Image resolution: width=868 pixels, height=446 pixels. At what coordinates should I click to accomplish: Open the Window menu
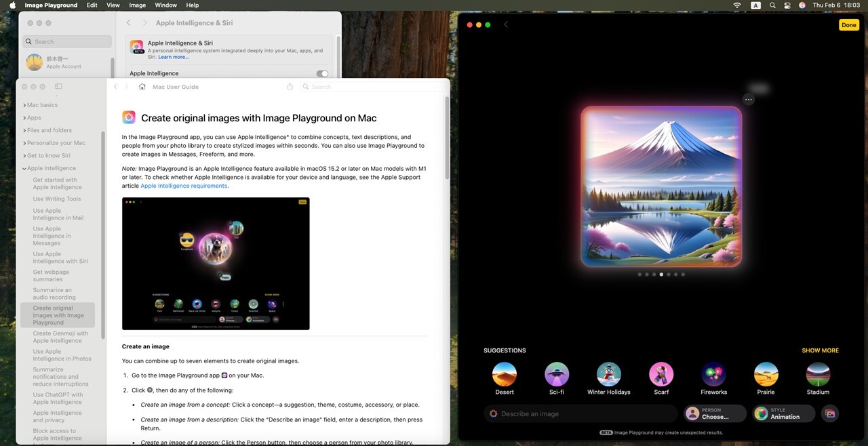coord(166,5)
